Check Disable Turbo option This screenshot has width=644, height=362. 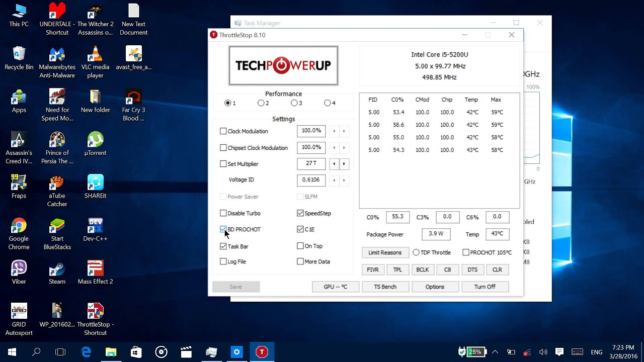pos(223,213)
